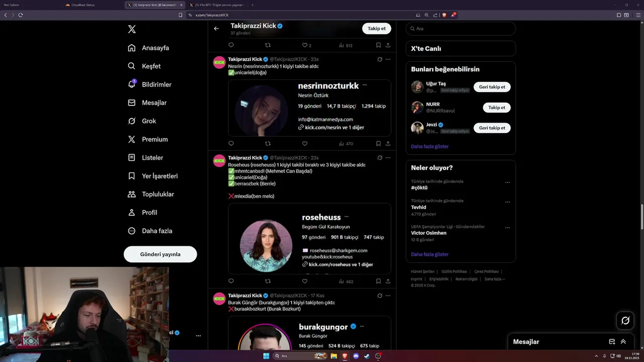The image size is (644, 362).
Task: Bookmark the Roseheus post
Action: (x=378, y=282)
